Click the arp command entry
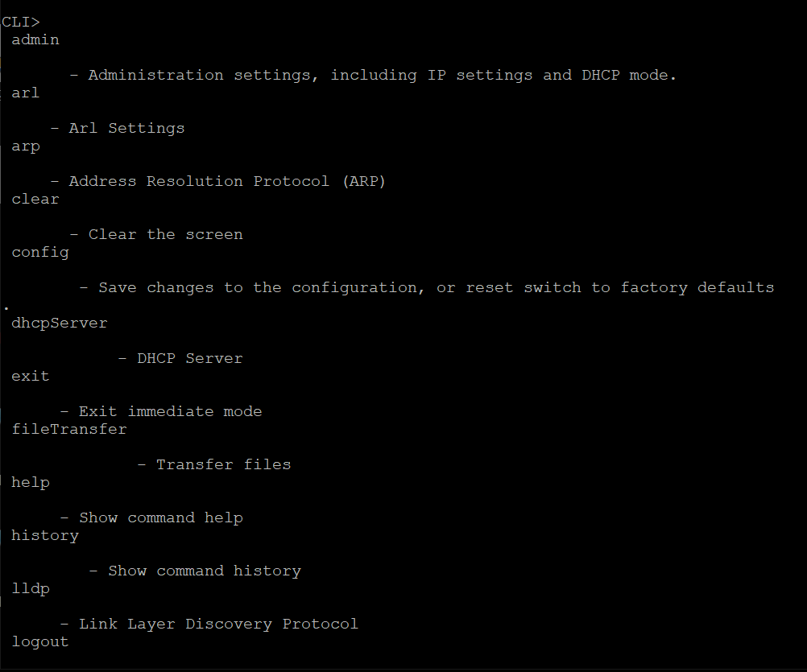This screenshot has height=672, width=807. pos(25,146)
